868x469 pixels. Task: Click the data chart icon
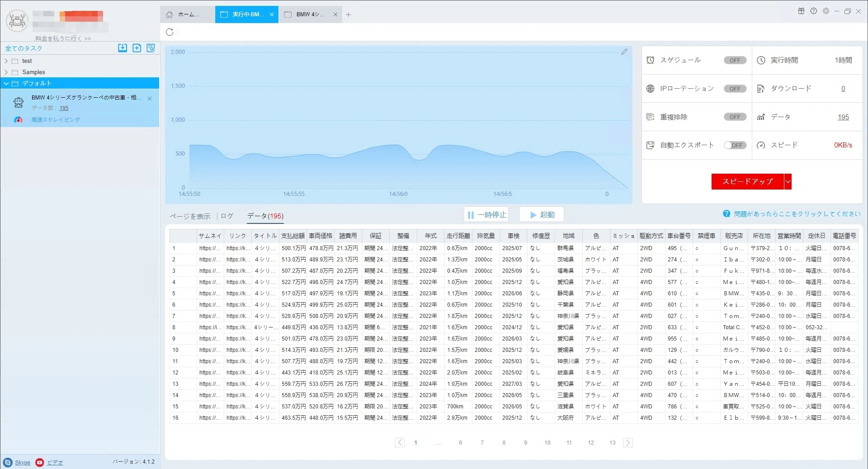point(761,117)
